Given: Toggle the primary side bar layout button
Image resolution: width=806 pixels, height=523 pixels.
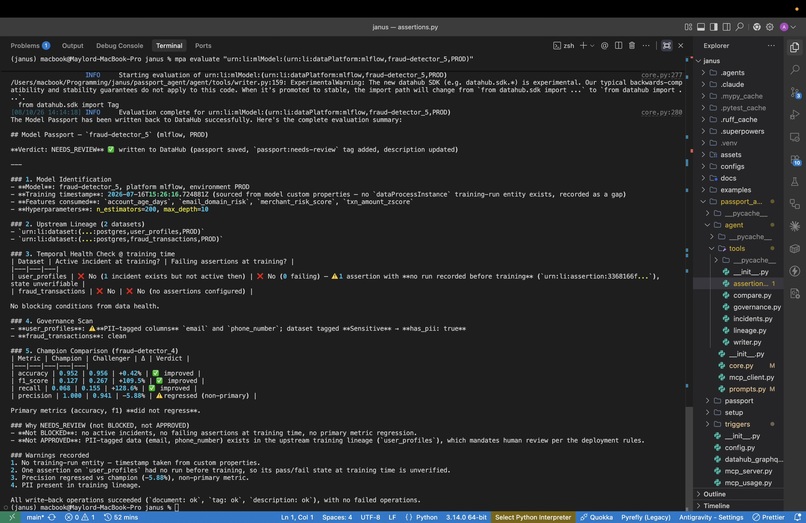Looking at the screenshot, I should click(714, 27).
